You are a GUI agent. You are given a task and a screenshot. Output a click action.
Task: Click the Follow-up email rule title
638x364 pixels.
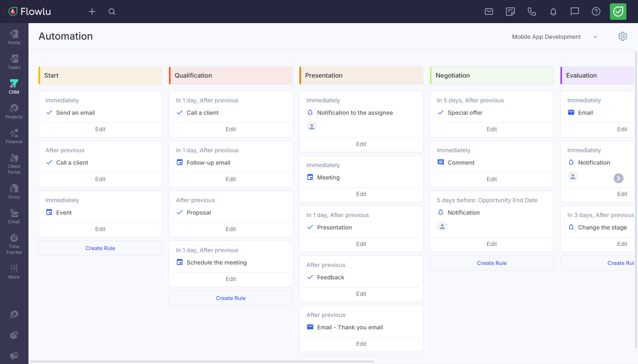pyautogui.click(x=209, y=163)
